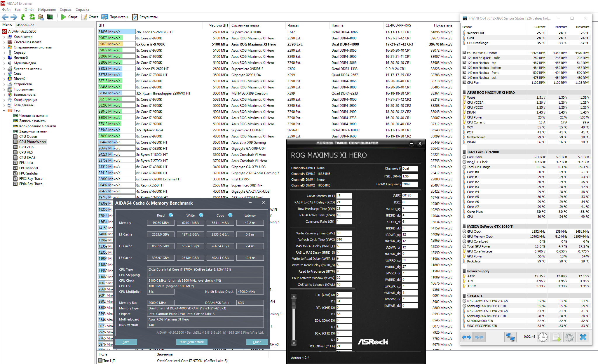Screen dimensions: 598x364
Task: Switch to the Избранное tab
Action: coord(25,25)
